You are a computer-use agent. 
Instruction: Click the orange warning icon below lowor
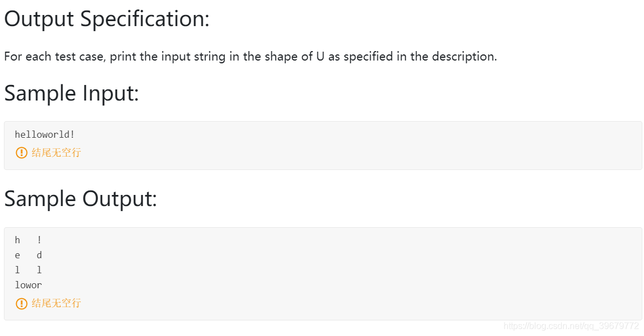pos(21,304)
